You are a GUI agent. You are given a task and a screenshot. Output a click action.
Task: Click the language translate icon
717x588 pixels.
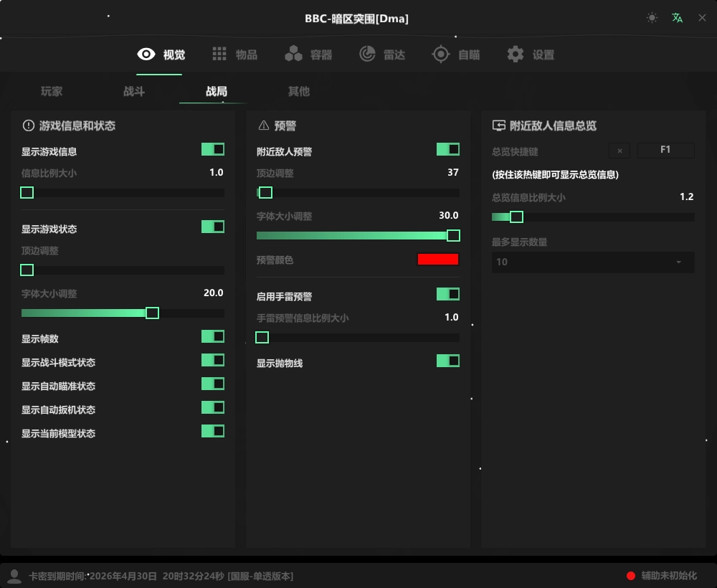(x=677, y=18)
